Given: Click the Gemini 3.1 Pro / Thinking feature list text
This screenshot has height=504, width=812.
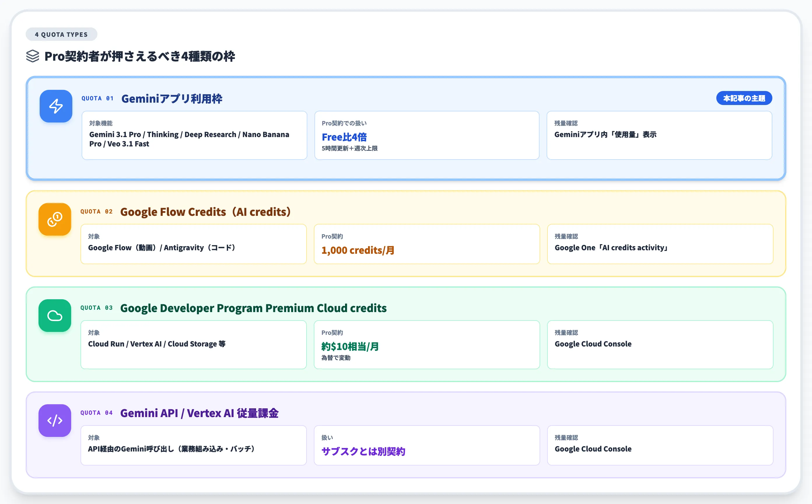Looking at the screenshot, I should [x=189, y=139].
